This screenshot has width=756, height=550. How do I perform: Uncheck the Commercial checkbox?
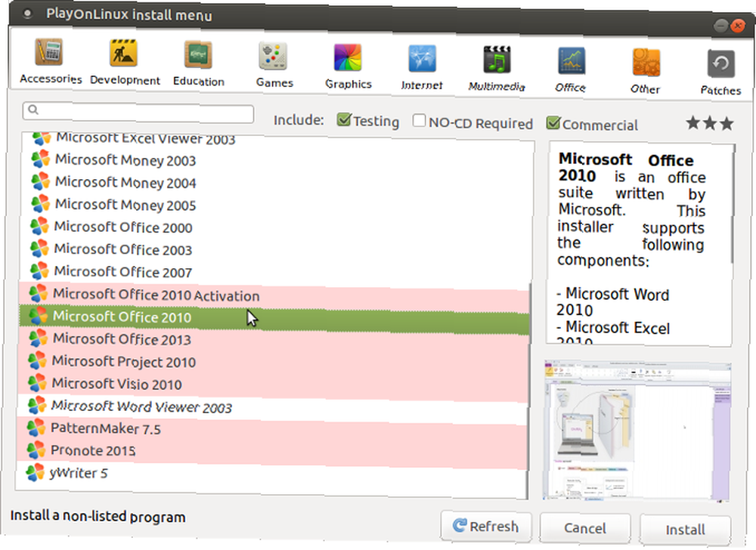click(553, 123)
